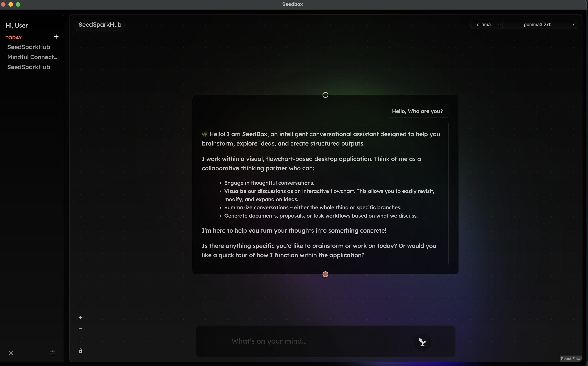The width and height of the screenshot is (588, 366).
Task: Click the "Summarize conversations" bullet text
Action: click(x=313, y=207)
